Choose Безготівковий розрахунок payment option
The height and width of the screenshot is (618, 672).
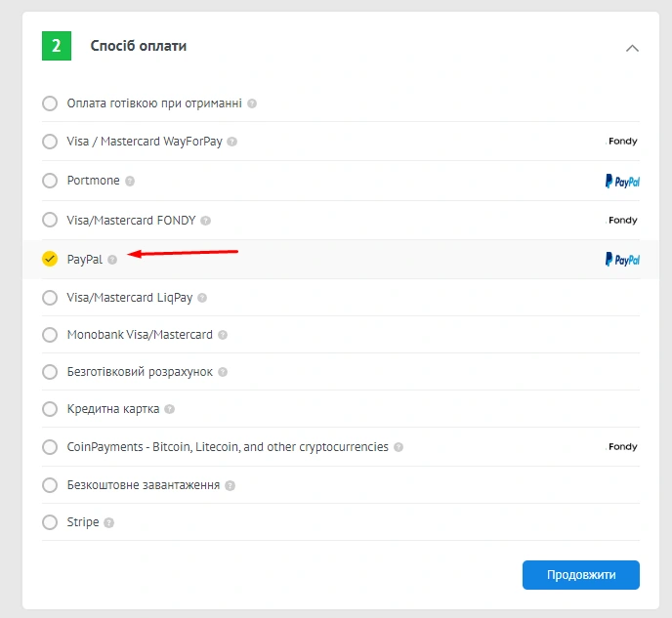point(50,372)
